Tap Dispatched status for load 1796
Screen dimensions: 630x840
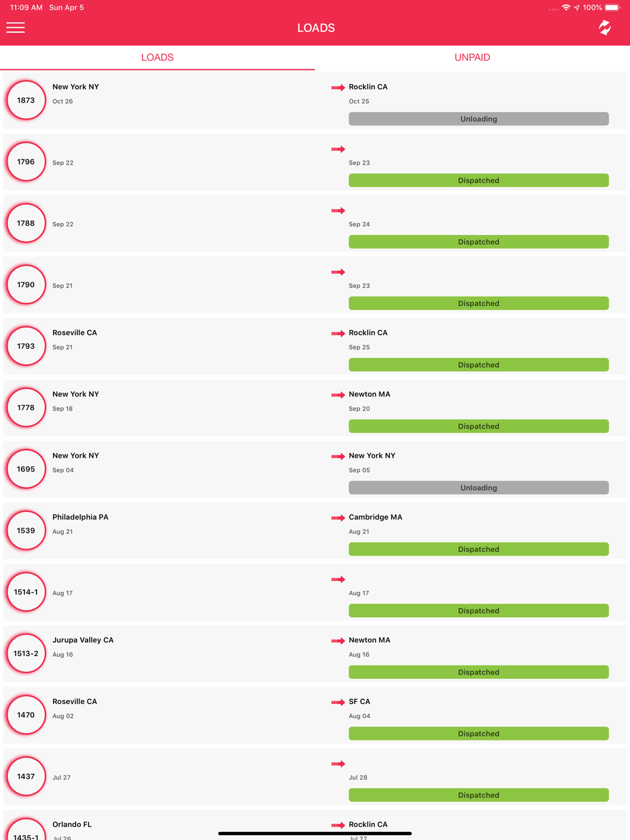(479, 181)
